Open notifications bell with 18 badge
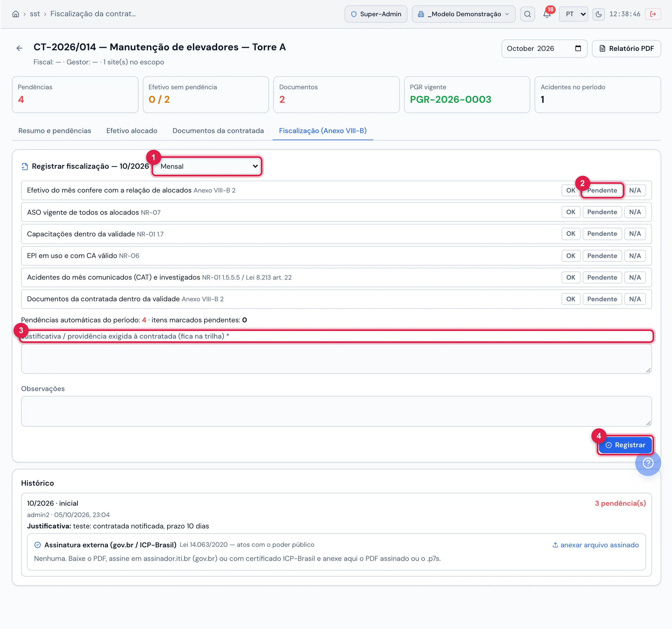The width and height of the screenshot is (672, 629). point(547,14)
